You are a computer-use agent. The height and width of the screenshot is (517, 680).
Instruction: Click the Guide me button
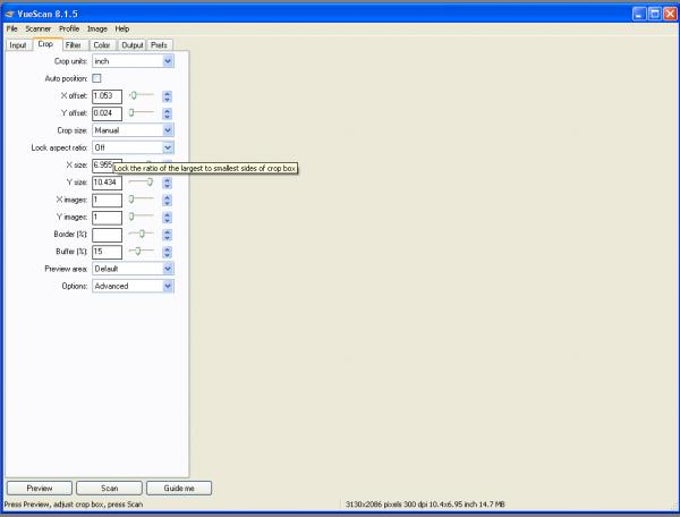[x=179, y=488]
